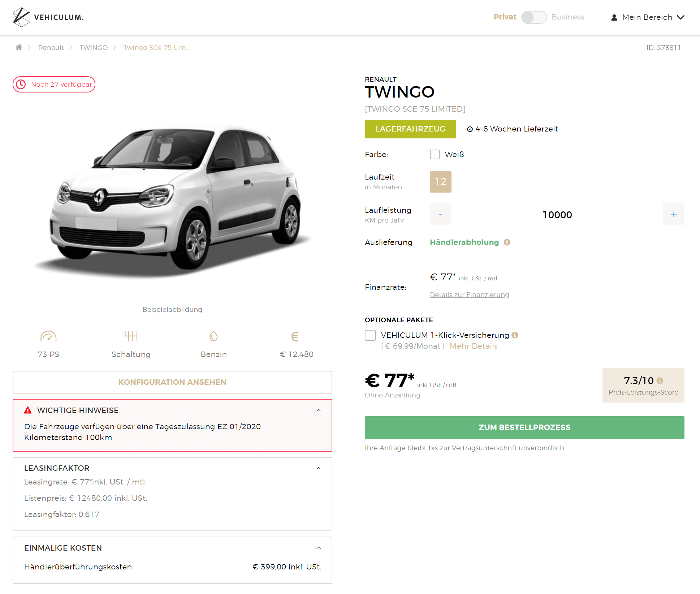Open the Mein Bereich dropdown
Viewport: 700px width, 594px height.
click(x=647, y=17)
